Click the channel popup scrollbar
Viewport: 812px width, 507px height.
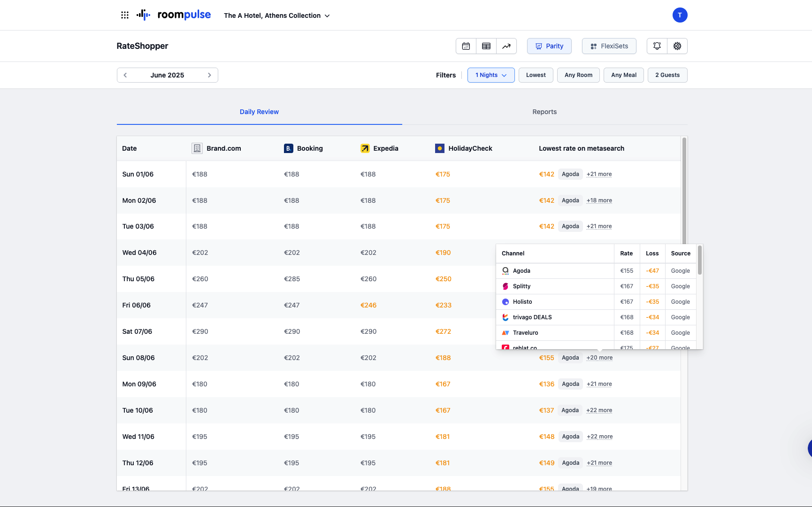click(x=699, y=261)
